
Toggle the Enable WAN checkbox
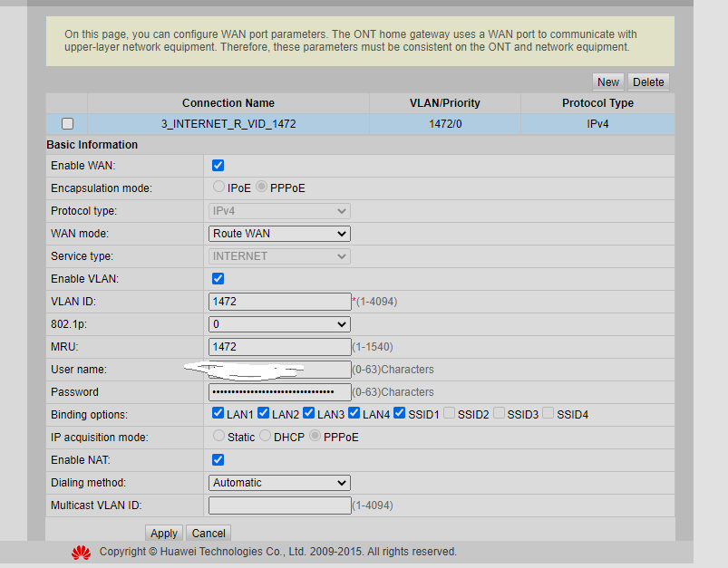coord(218,166)
